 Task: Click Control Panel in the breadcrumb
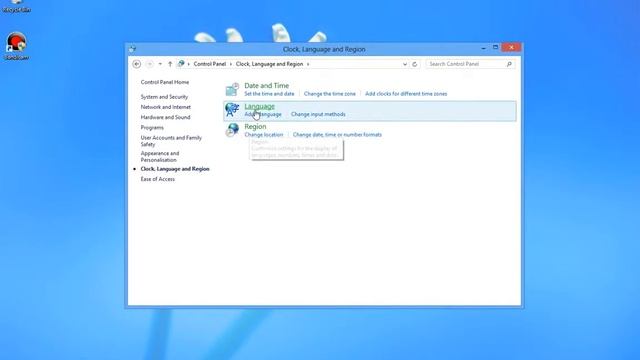pyautogui.click(x=210, y=64)
